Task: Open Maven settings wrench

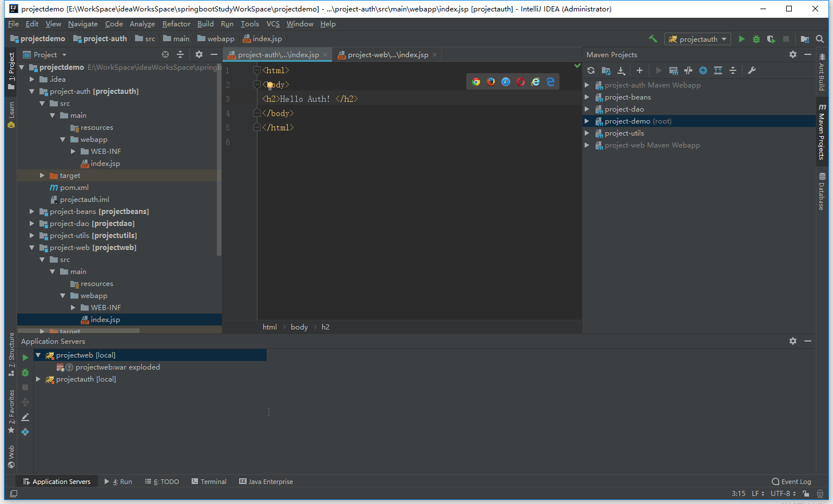Action: [x=752, y=70]
